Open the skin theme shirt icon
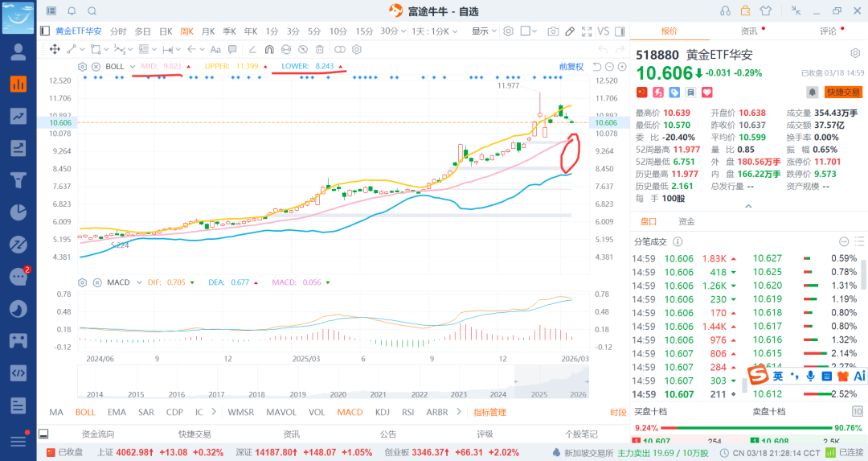Screen dimensions: 868x461 click(766, 10)
